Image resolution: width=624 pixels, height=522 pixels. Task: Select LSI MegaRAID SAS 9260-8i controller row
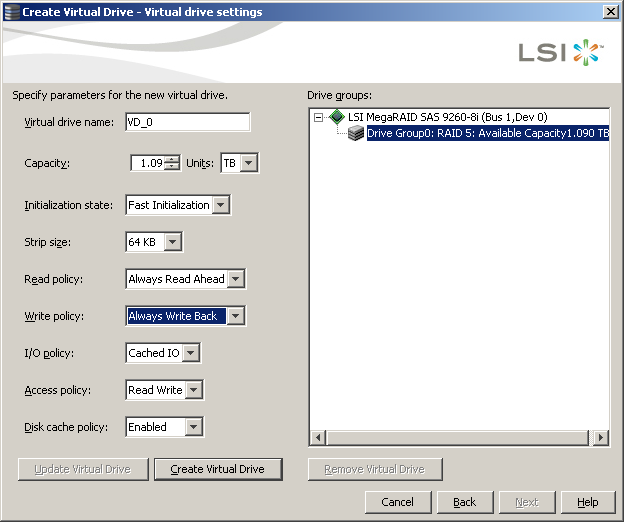click(x=448, y=117)
